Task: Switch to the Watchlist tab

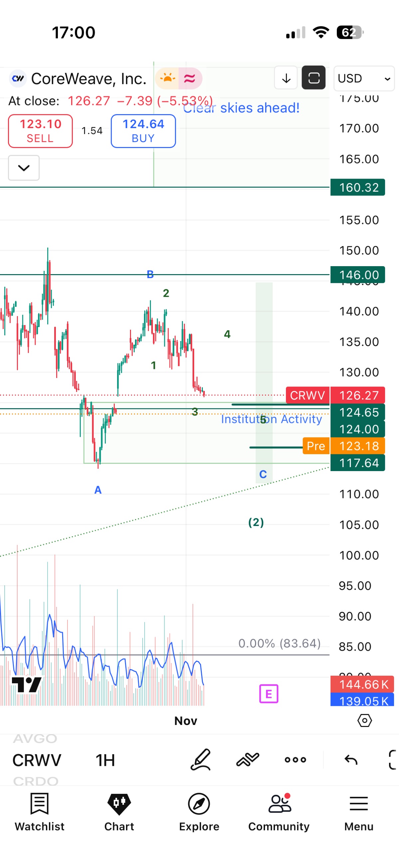Action: tap(40, 812)
